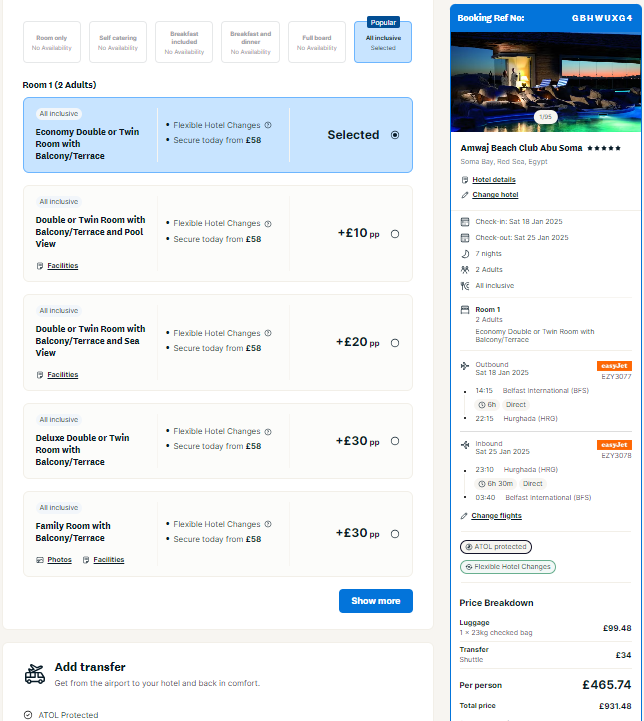This screenshot has width=644, height=721.
Task: View Photos of the Family Room
Action: click(x=59, y=560)
